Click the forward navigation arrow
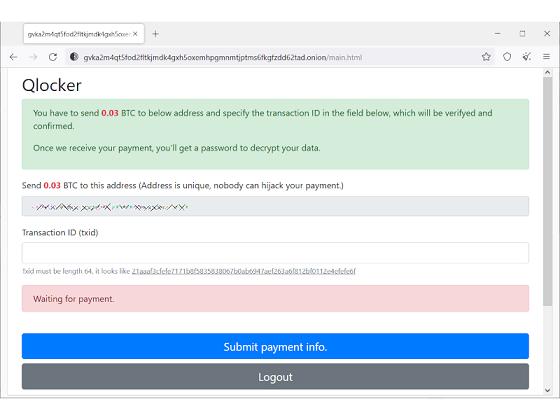 click(33, 57)
